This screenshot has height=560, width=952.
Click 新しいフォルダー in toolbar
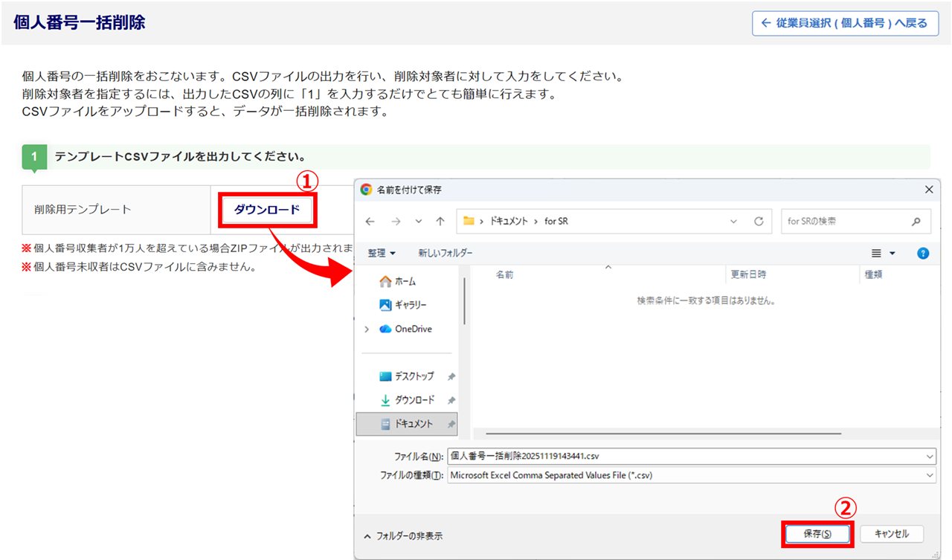445,254
